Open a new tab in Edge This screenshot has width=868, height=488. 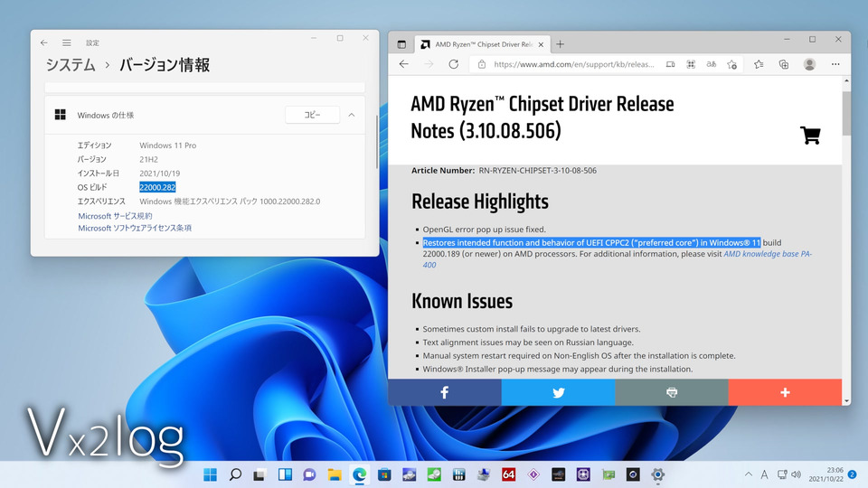pos(561,44)
